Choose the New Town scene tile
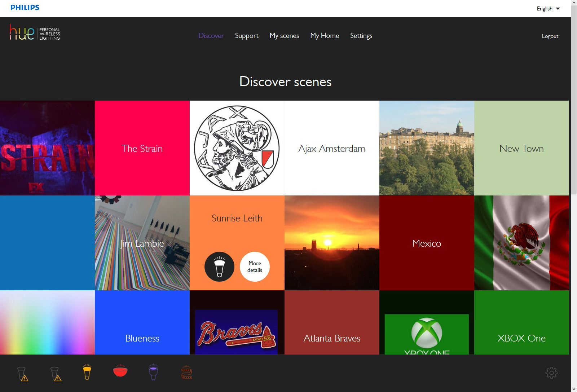The width and height of the screenshot is (577, 392). (x=521, y=148)
